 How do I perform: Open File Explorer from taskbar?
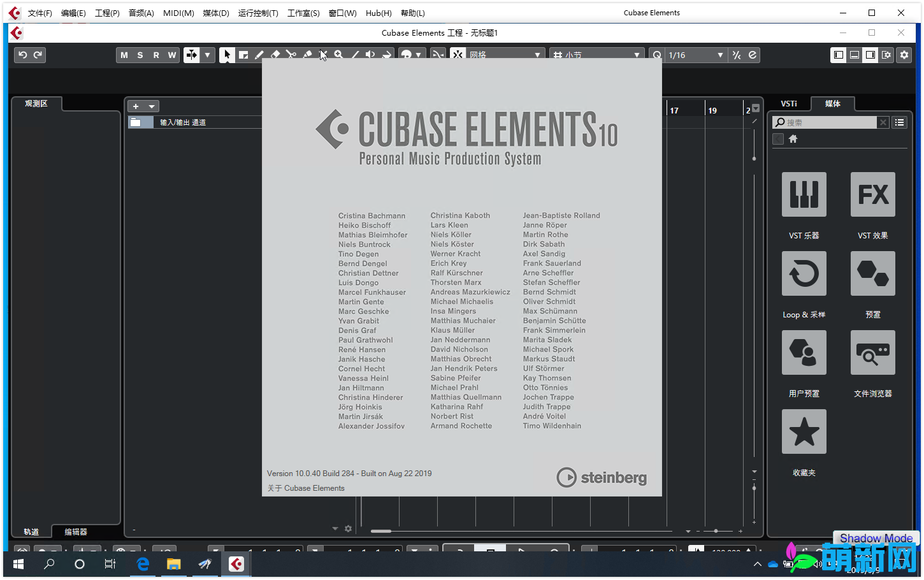(174, 564)
